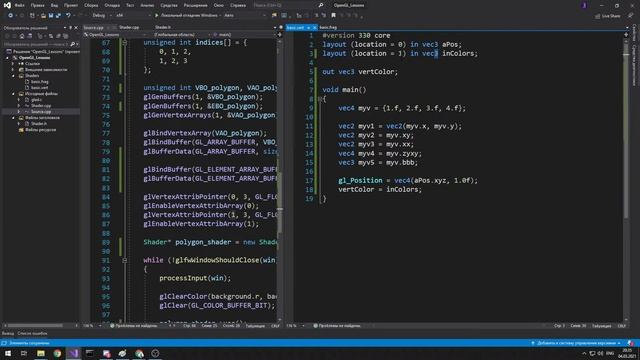640x360 pixels.
Task: Select Файлы ресурсов in Solution Explorer
Action: coord(40,130)
